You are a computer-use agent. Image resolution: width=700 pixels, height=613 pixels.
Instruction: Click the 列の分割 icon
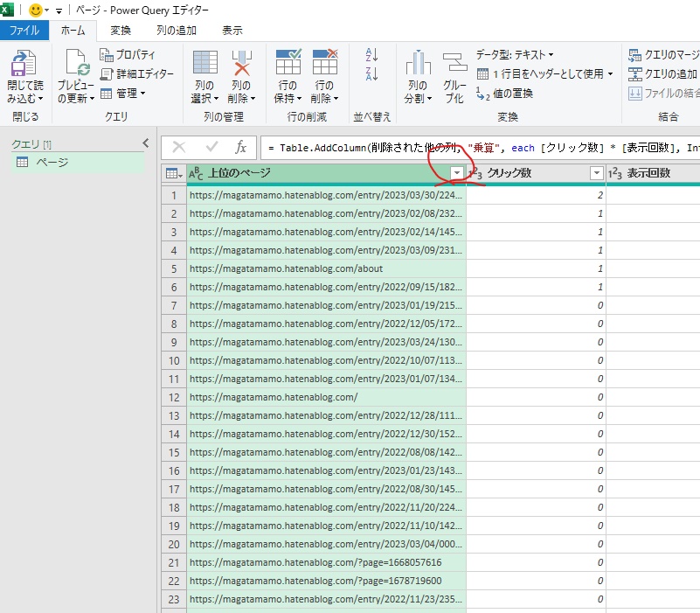418,62
